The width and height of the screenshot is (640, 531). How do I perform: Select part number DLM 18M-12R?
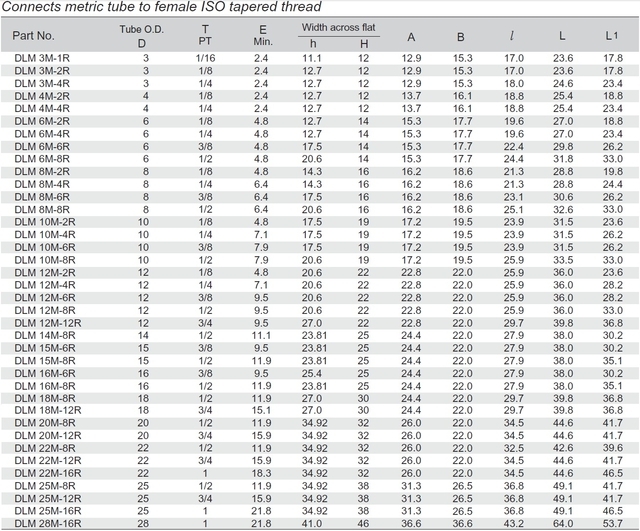click(48, 410)
